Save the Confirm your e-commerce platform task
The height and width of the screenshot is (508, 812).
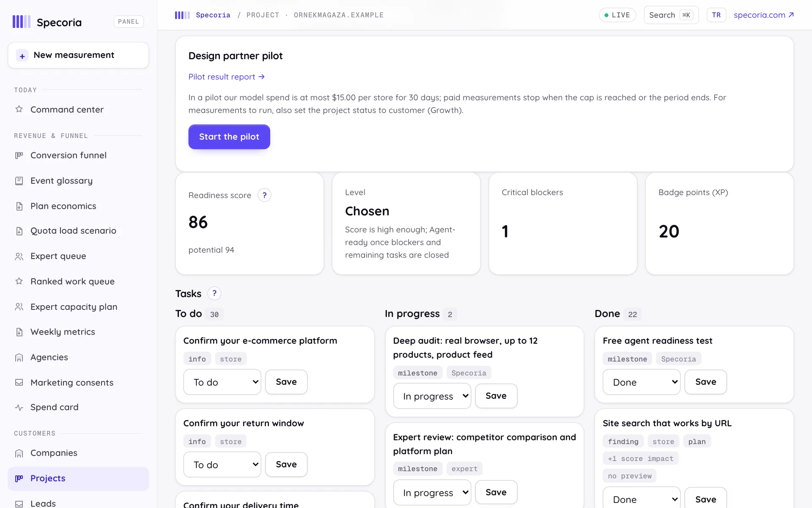click(286, 382)
